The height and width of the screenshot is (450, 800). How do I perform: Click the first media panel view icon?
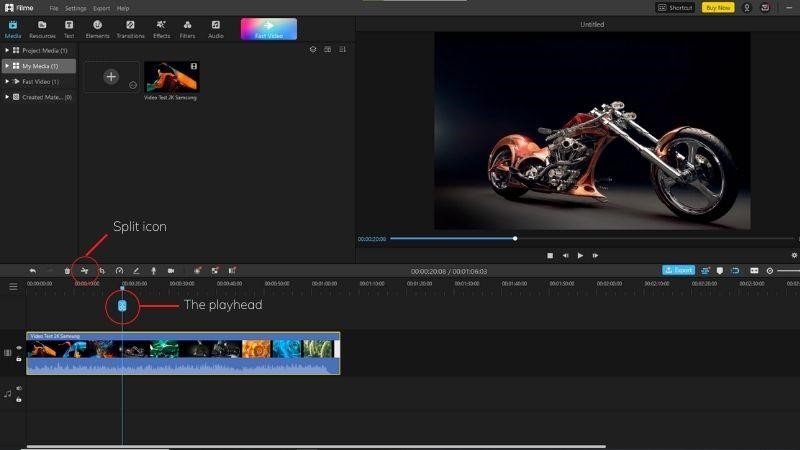click(313, 49)
